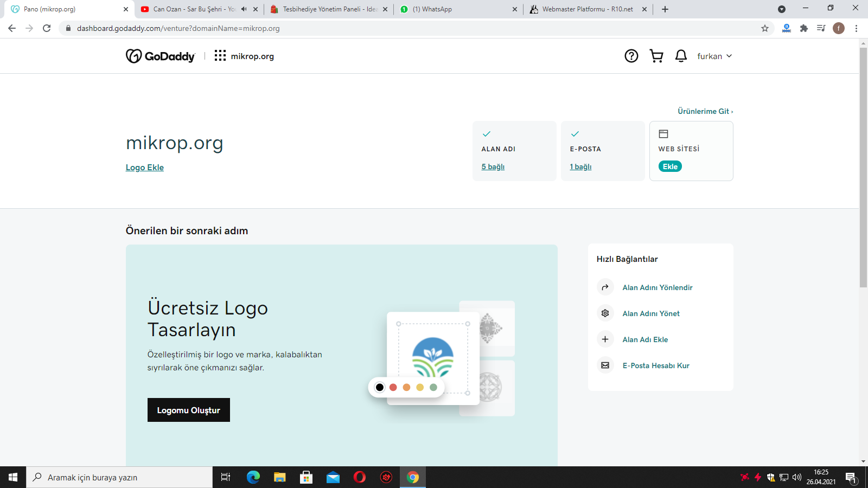Open Alan Adını Yönet link
The height and width of the screenshot is (488, 868).
click(x=651, y=313)
